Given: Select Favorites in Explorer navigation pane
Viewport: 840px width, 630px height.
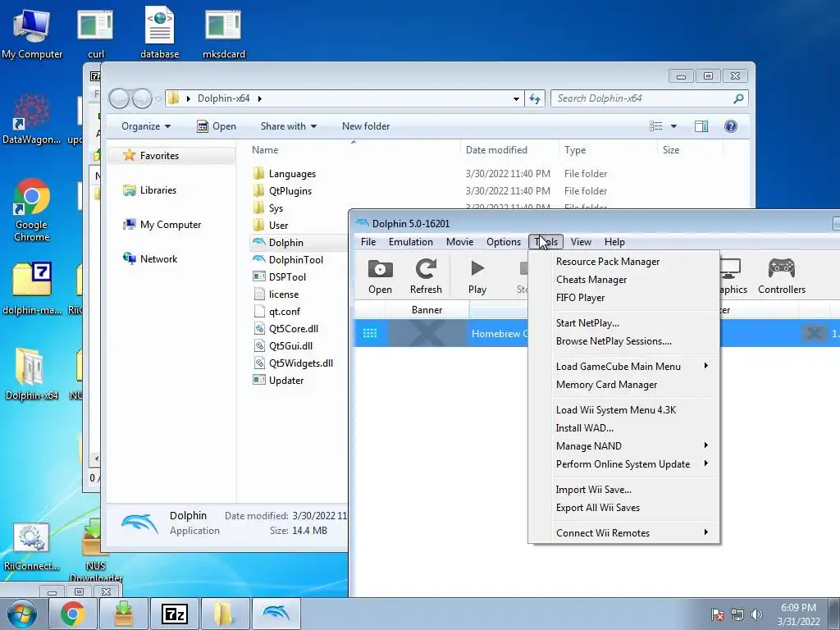Looking at the screenshot, I should [171, 155].
